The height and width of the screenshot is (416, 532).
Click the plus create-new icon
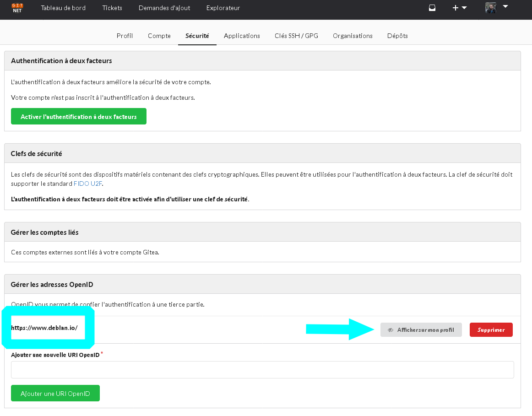click(x=456, y=8)
